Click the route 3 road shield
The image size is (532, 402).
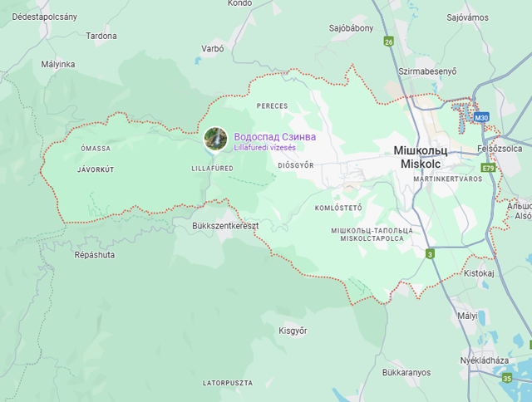431,254
